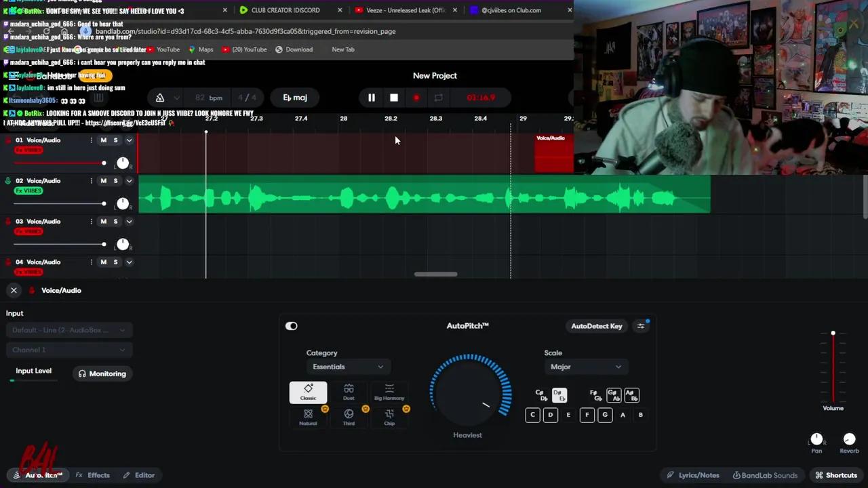Image resolution: width=868 pixels, height=488 pixels.
Task: Toggle the AutoPitch on/off switch
Action: pos(291,326)
